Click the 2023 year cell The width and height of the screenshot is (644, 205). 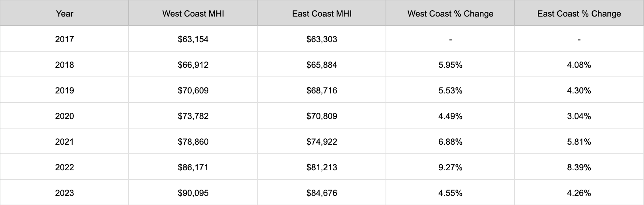[64, 193]
